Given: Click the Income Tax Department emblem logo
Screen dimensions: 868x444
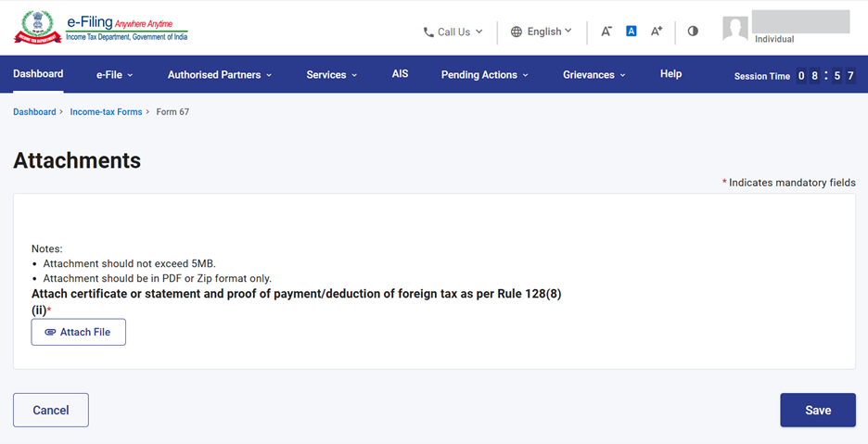Looking at the screenshot, I should [37, 28].
